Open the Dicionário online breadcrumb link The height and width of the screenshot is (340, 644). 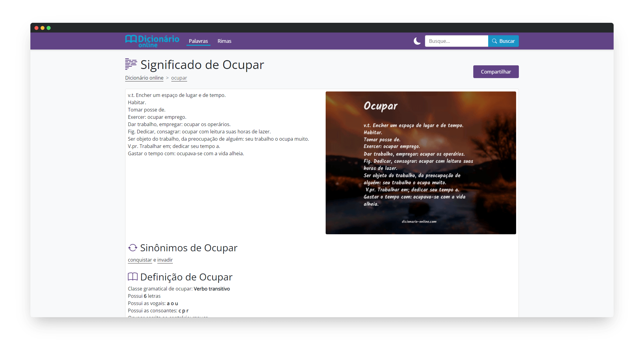(x=144, y=78)
